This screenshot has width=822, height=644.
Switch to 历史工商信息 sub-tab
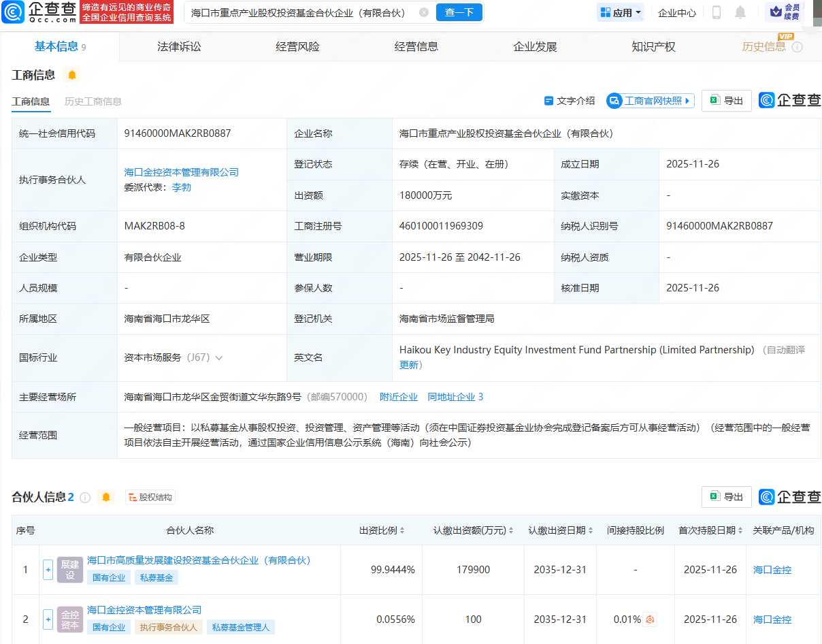[93, 101]
